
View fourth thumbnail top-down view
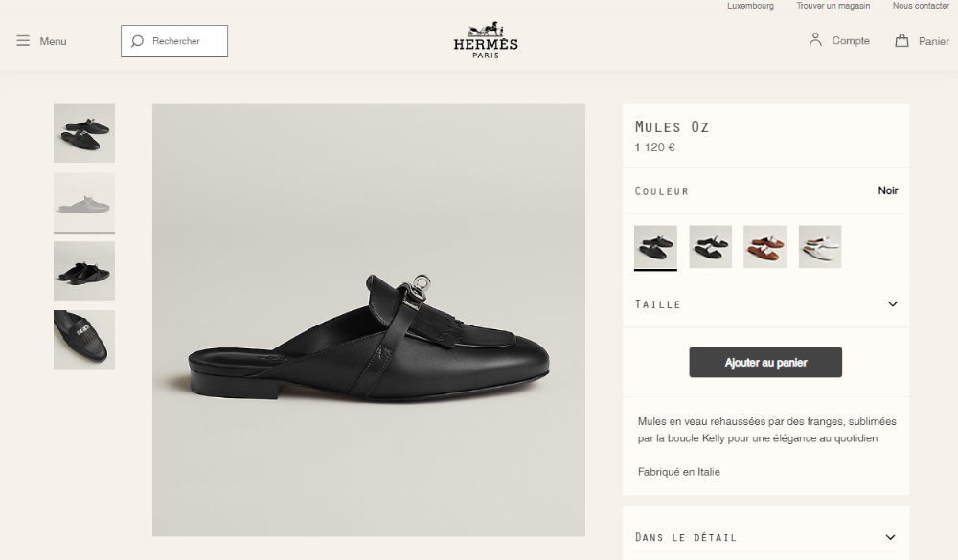(x=84, y=340)
